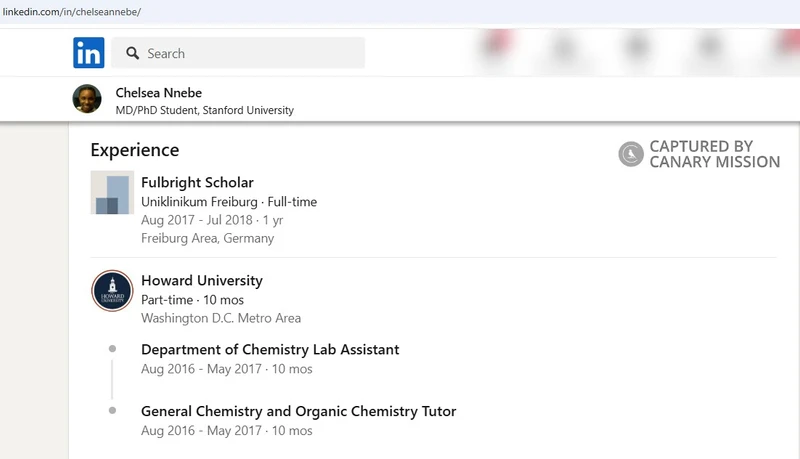Click the MD/PhD Student, Stanford University headline
Viewport: 800px width, 459px height.
click(x=205, y=110)
